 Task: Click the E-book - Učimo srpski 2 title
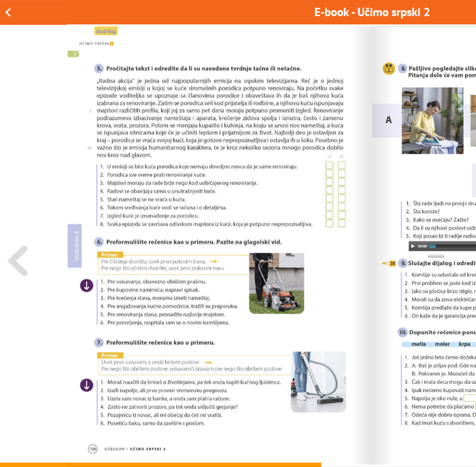tap(372, 13)
